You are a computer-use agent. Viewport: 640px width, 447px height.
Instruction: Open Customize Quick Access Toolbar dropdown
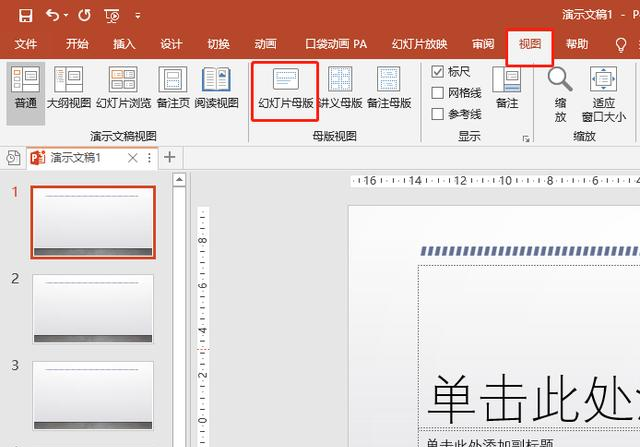point(138,16)
